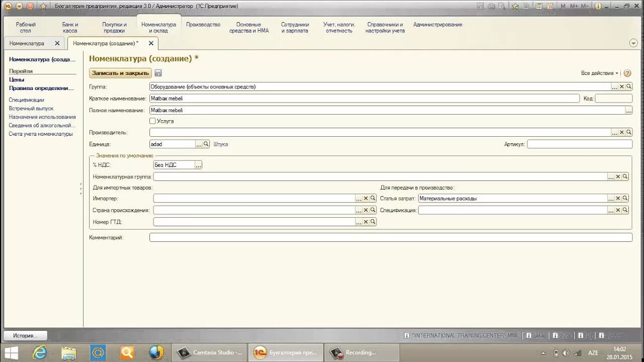This screenshot has width=644, height=362.
Task: Open Спецификация with the magnifier icon
Action: [x=625, y=210]
